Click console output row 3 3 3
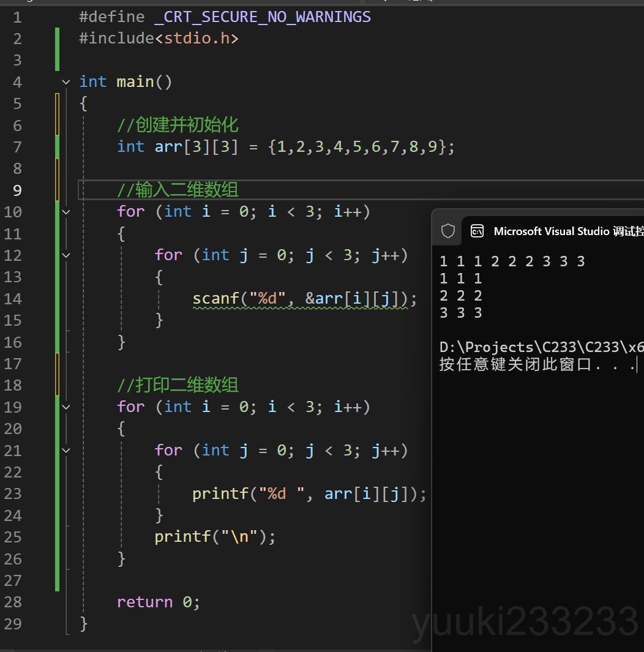Viewport: 644px width, 652px height. click(x=461, y=313)
